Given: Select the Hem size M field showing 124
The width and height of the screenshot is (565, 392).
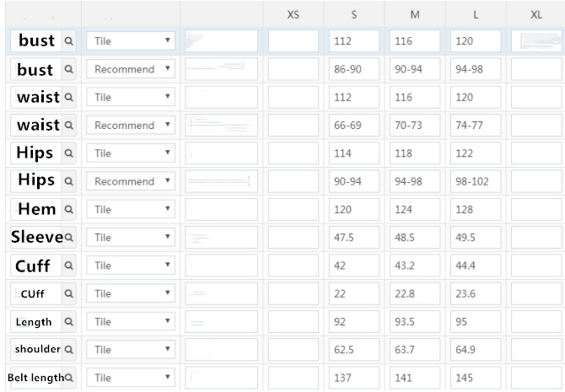Looking at the screenshot, I should pos(415,210).
